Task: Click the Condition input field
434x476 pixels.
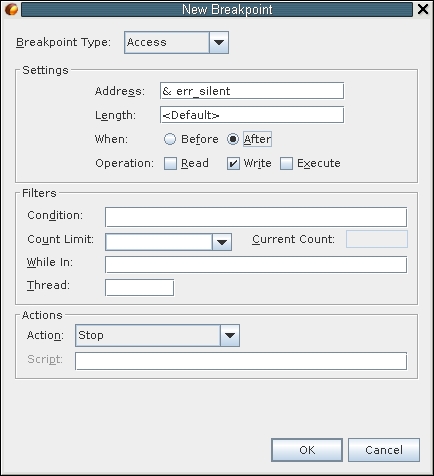Action: coord(256,217)
